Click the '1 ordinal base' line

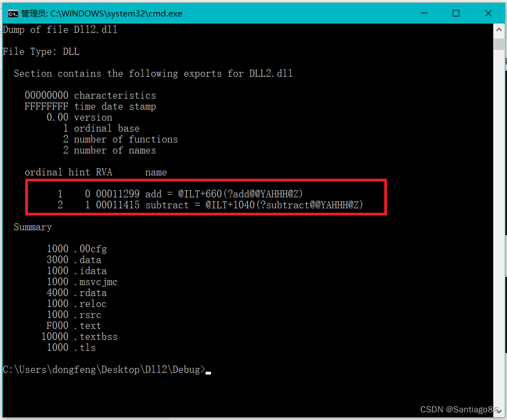point(101,128)
